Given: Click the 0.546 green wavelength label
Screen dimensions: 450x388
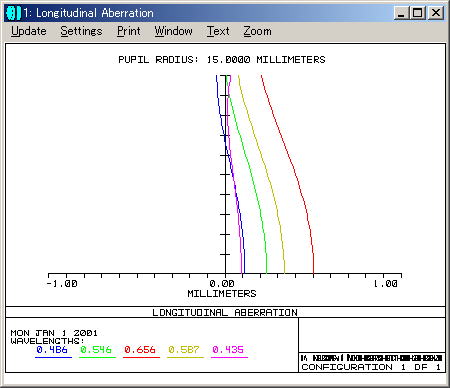Looking at the screenshot, I should 96,350.
